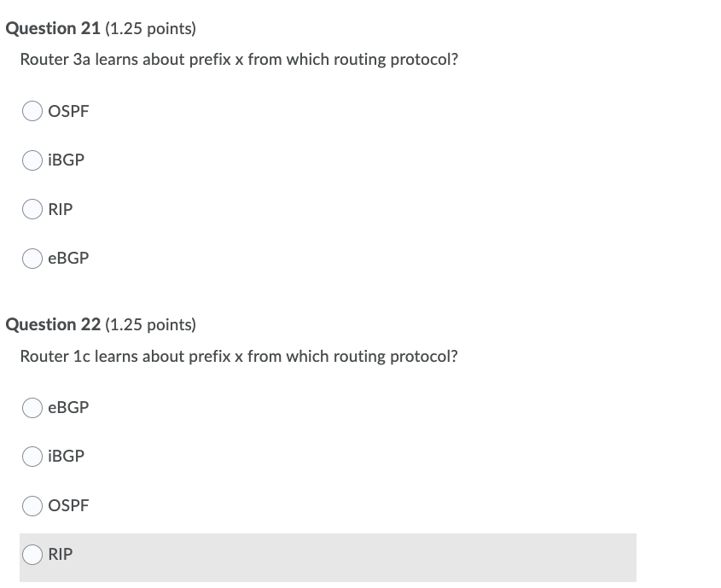Select RIP for Question 22
The image size is (721, 588).
[x=32, y=554]
